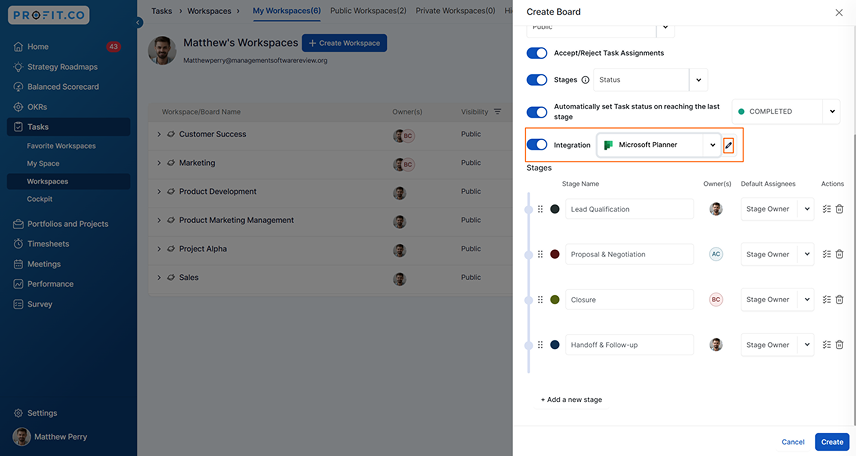Click Workspaces in the breadcrumb

[x=209, y=11]
